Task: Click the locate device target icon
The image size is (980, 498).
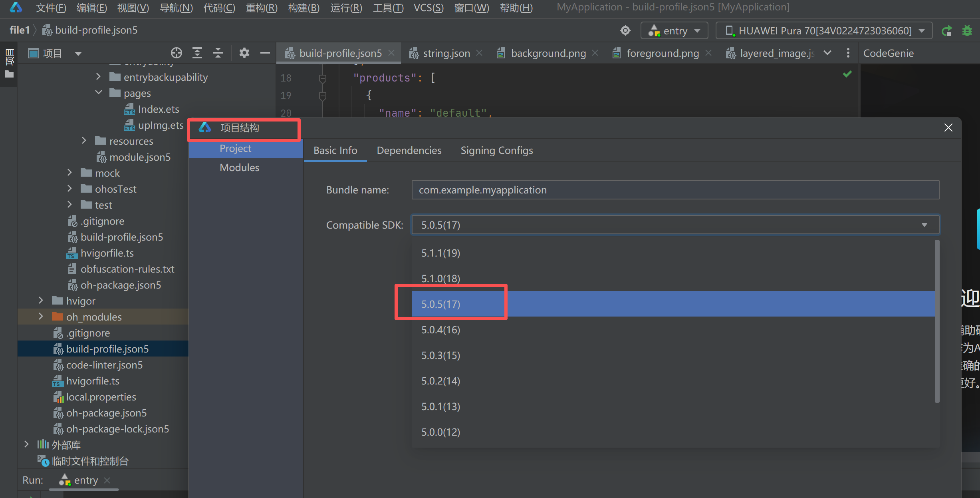Action: tap(625, 30)
